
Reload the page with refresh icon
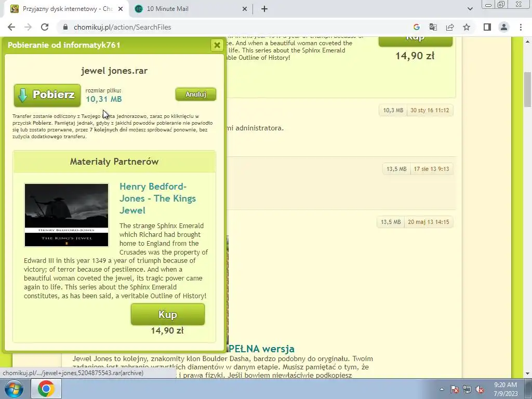[x=45, y=27]
